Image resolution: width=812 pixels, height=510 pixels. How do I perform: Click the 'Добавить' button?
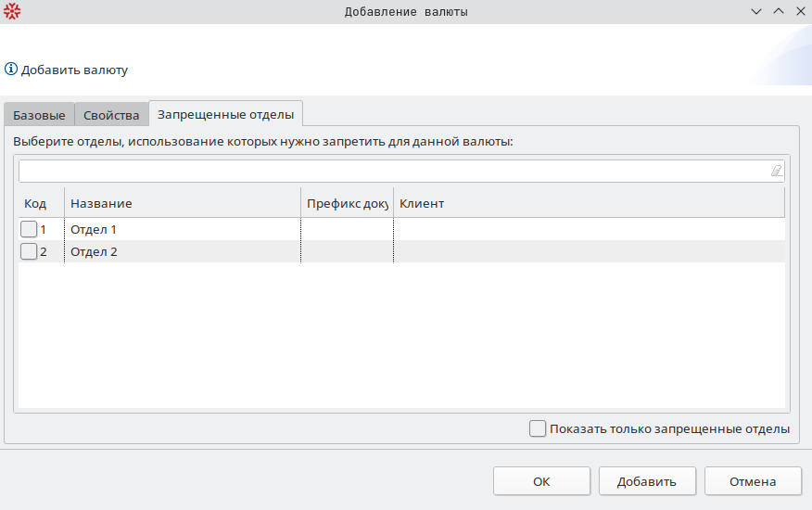[647, 481]
